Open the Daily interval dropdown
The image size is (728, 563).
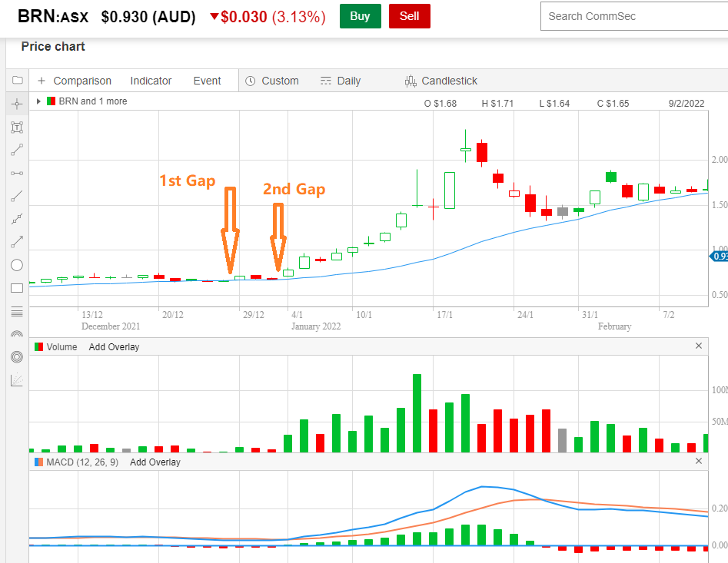click(341, 81)
